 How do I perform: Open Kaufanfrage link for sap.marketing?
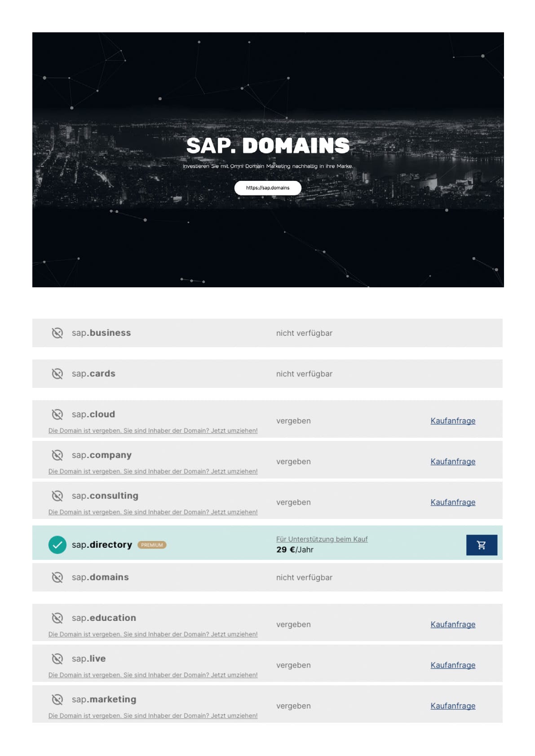453,706
